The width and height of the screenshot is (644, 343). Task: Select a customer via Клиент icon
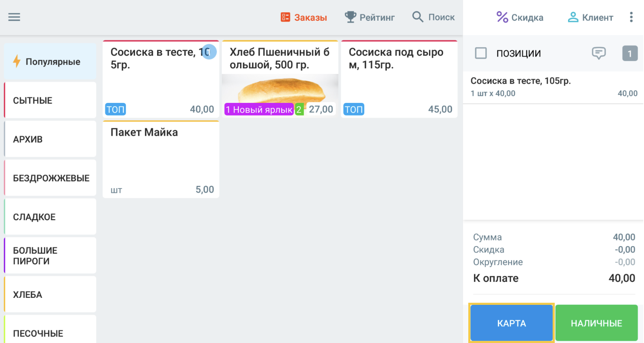[x=573, y=17]
